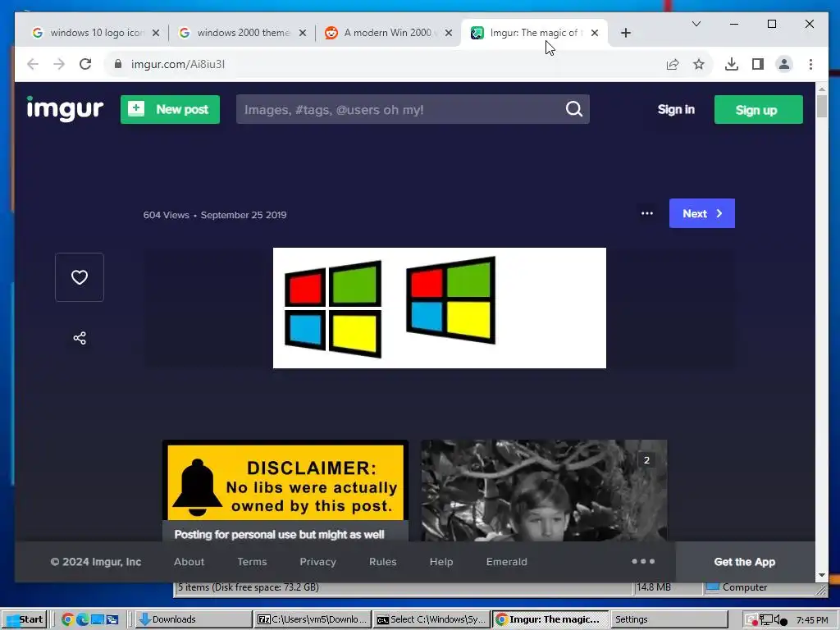
Task: Favorite the post with heart icon
Action: 80,277
